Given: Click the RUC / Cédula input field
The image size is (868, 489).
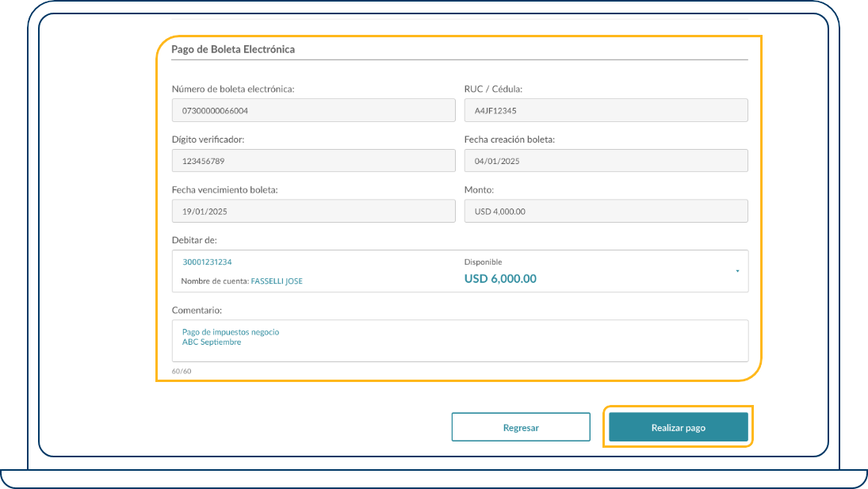Looking at the screenshot, I should (x=606, y=110).
